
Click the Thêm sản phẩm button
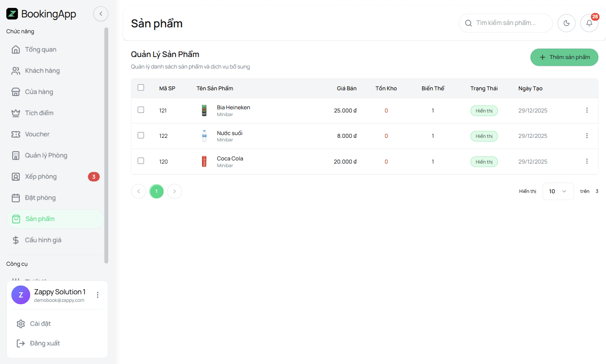pyautogui.click(x=564, y=57)
